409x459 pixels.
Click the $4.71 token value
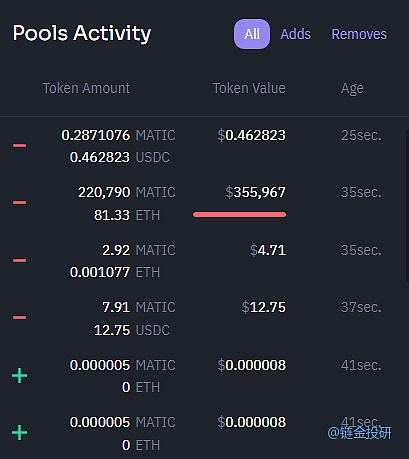[x=268, y=250]
